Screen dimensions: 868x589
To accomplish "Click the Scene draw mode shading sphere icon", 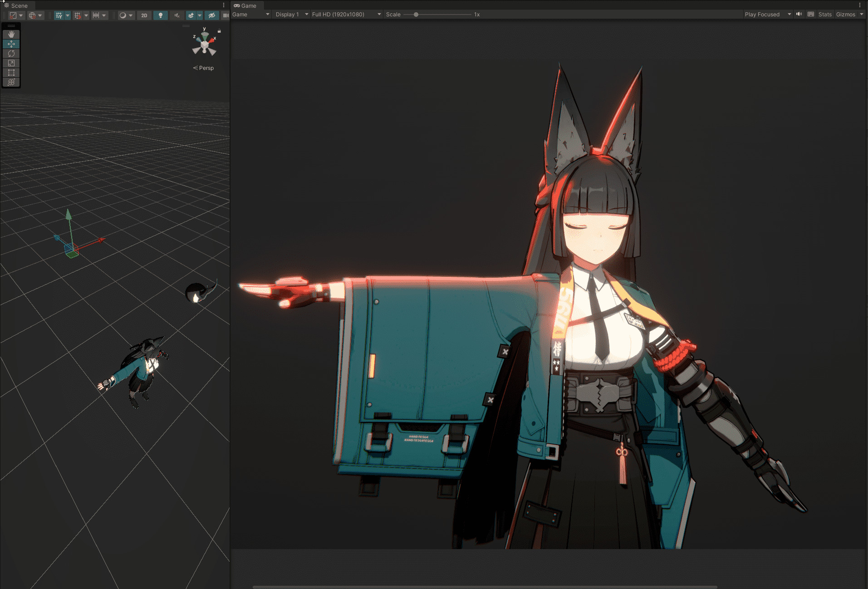I will pyautogui.click(x=123, y=15).
